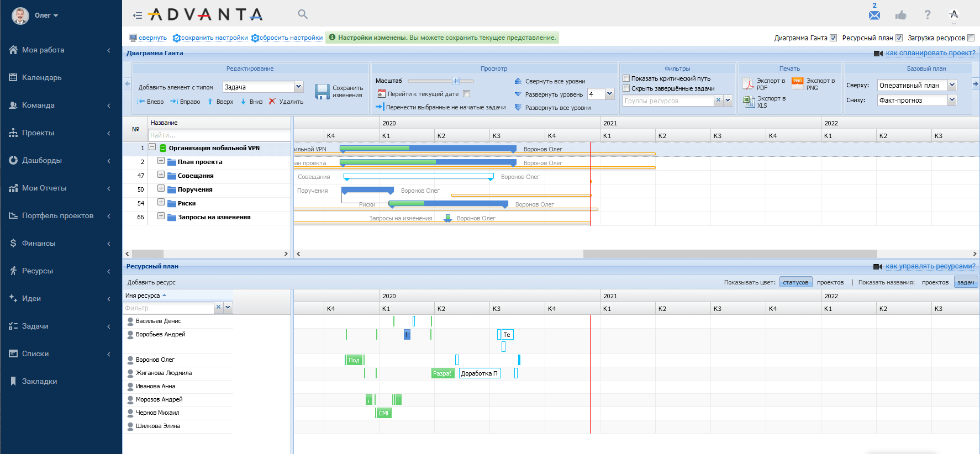Expand the План проекта tree node

(161, 161)
